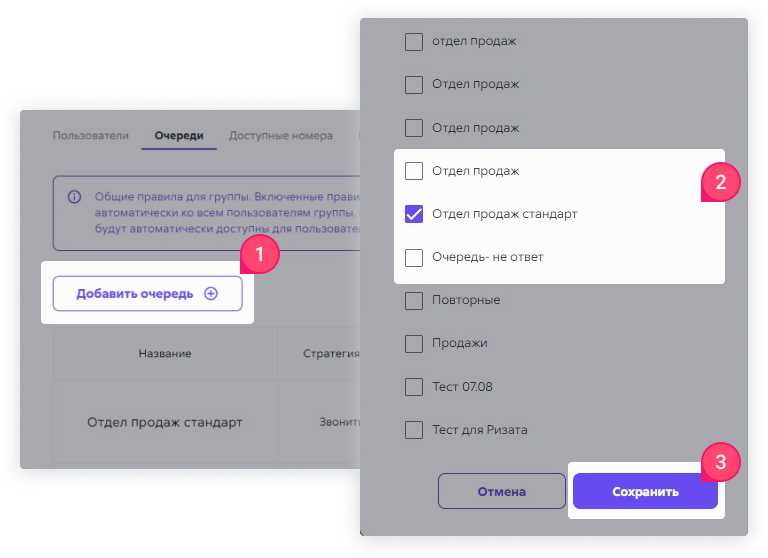Screen dimensions: 768x558
Task: Switch to the Пользователи tab
Action: pos(91,136)
